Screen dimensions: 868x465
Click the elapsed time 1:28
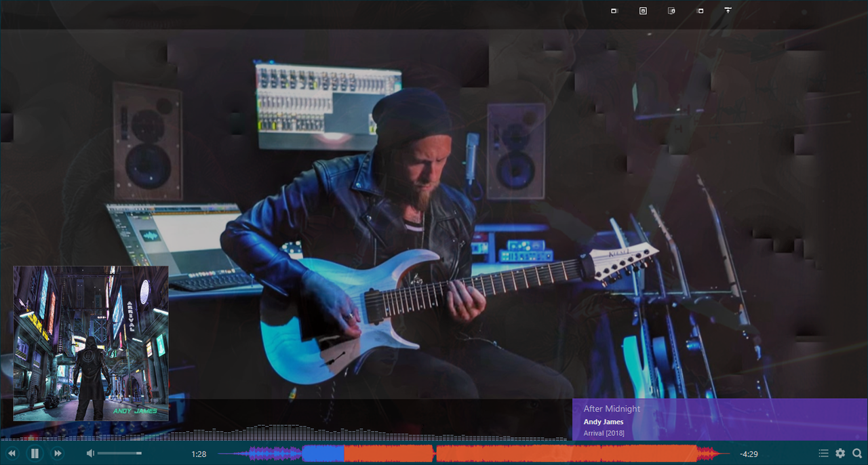(199, 454)
